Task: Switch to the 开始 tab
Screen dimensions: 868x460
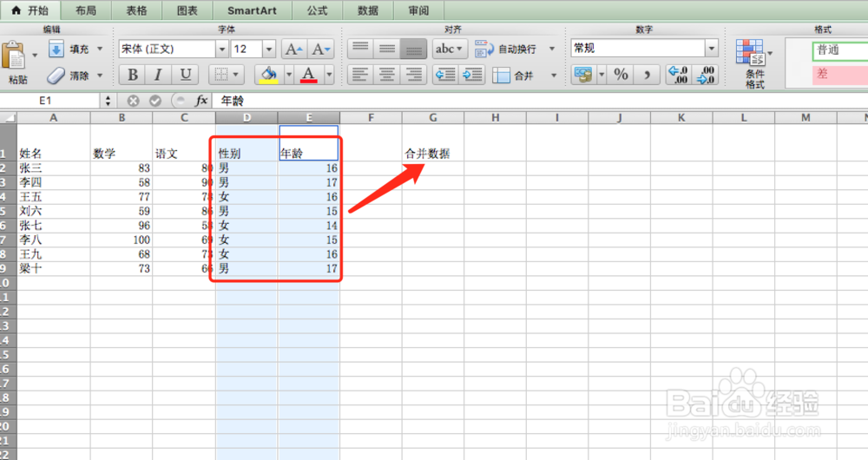Action: 30,10
